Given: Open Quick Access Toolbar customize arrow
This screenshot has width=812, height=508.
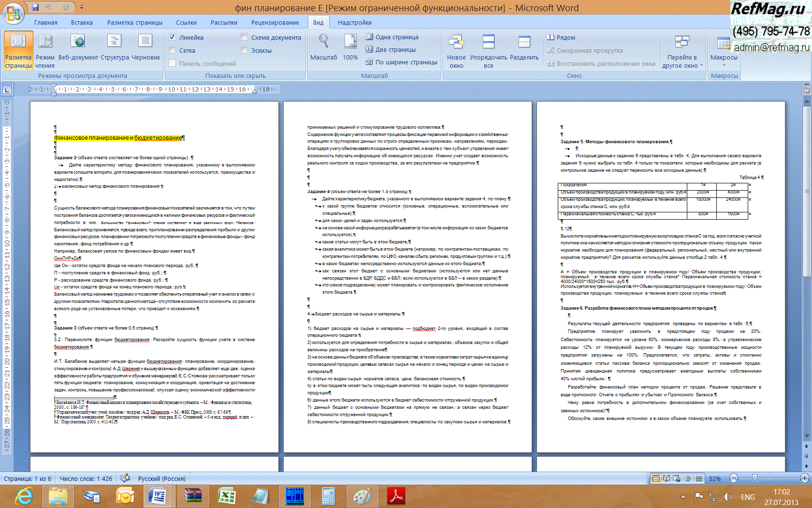Looking at the screenshot, I should pyautogui.click(x=82, y=7).
